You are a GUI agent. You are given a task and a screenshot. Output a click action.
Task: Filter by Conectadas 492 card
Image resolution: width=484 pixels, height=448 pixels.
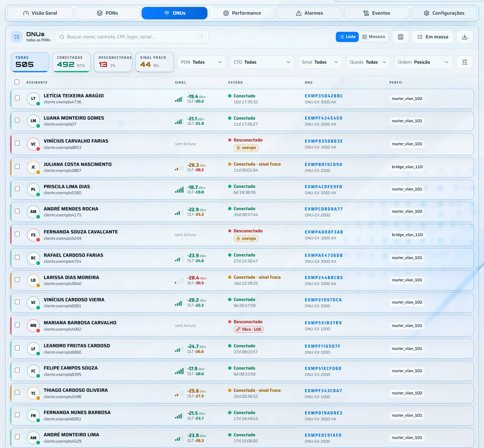pyautogui.click(x=72, y=62)
